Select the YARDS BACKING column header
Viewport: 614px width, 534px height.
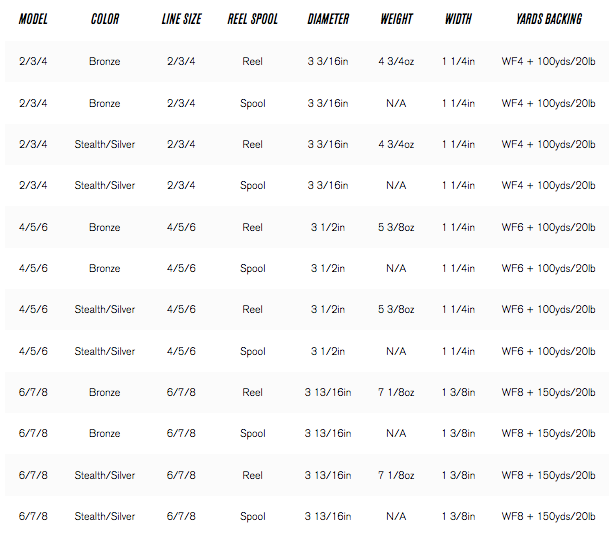point(548,19)
